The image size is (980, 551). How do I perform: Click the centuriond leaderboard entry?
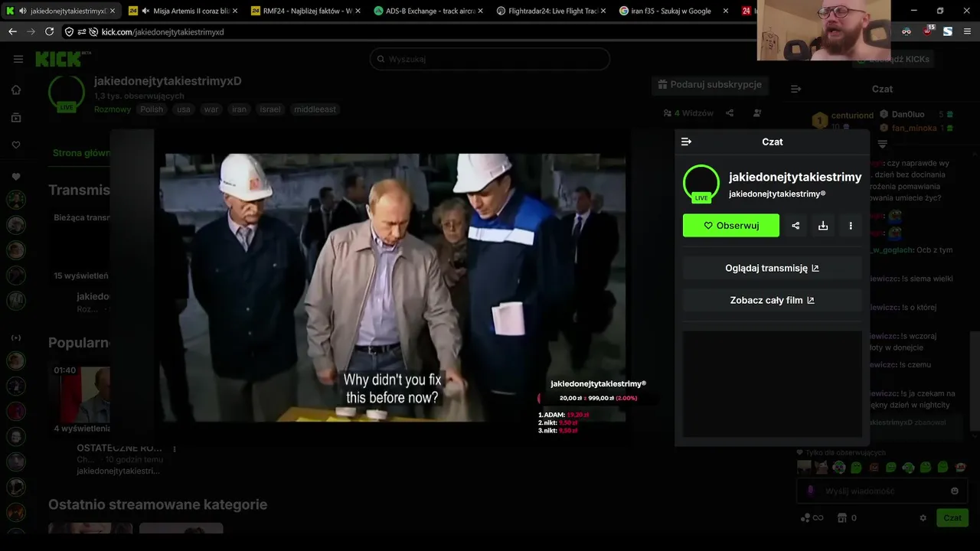click(x=842, y=120)
